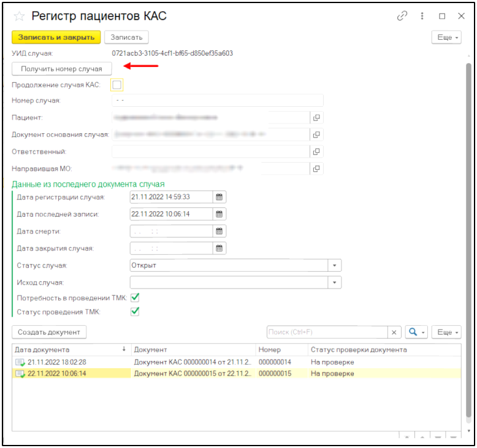Screen dimensions: 477x448
Task: Open the three-dot options menu in title bar
Action: pyautogui.click(x=422, y=17)
